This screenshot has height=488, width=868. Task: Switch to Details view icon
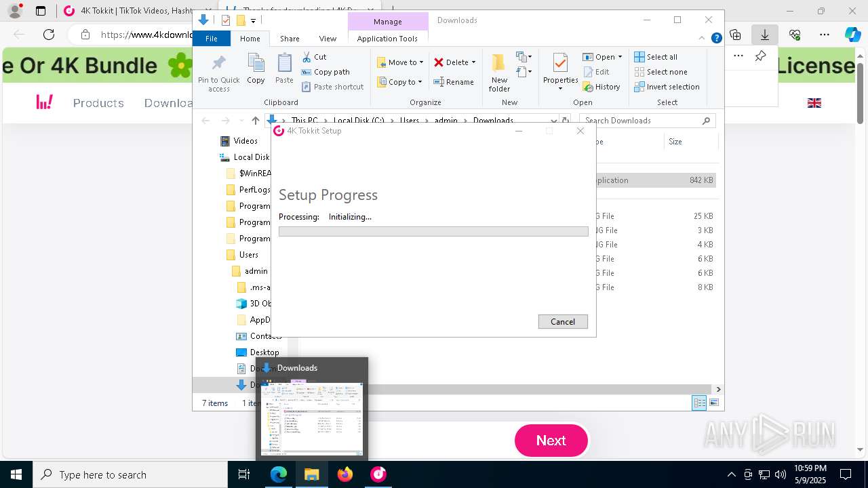(699, 403)
